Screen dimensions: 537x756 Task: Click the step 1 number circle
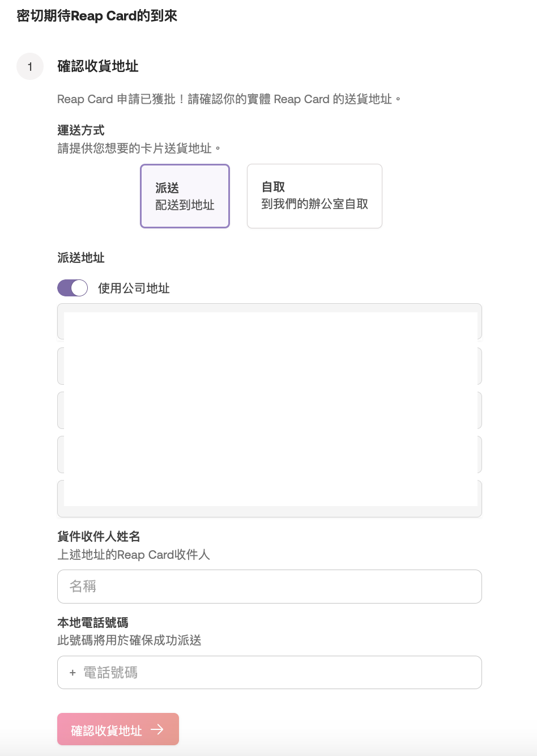tap(30, 67)
